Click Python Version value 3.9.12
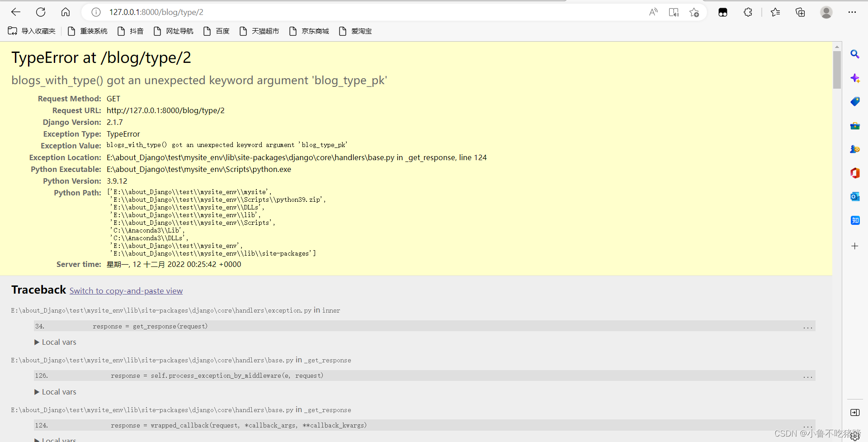This screenshot has width=868, height=442. (x=117, y=181)
